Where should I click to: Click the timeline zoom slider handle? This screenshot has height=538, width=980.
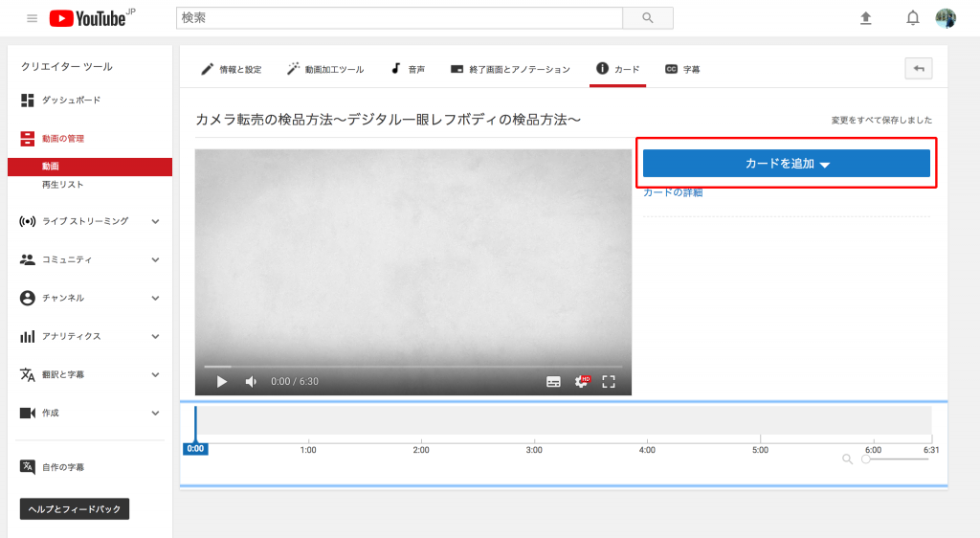865,459
